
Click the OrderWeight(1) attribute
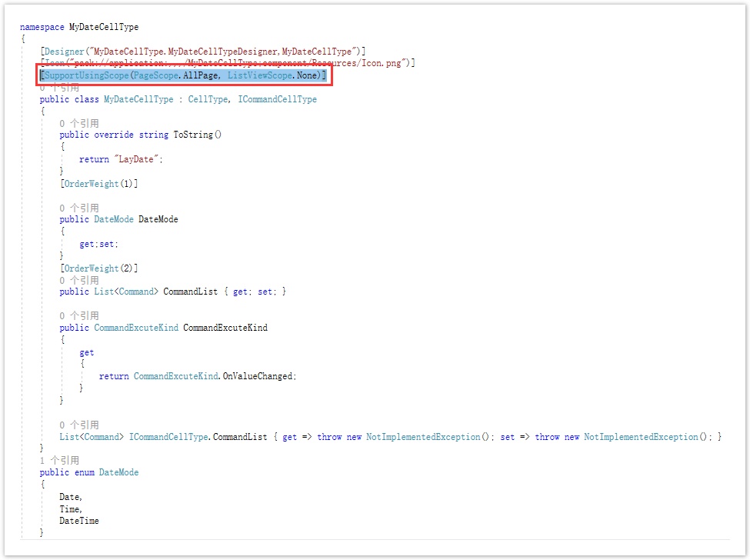(x=98, y=184)
